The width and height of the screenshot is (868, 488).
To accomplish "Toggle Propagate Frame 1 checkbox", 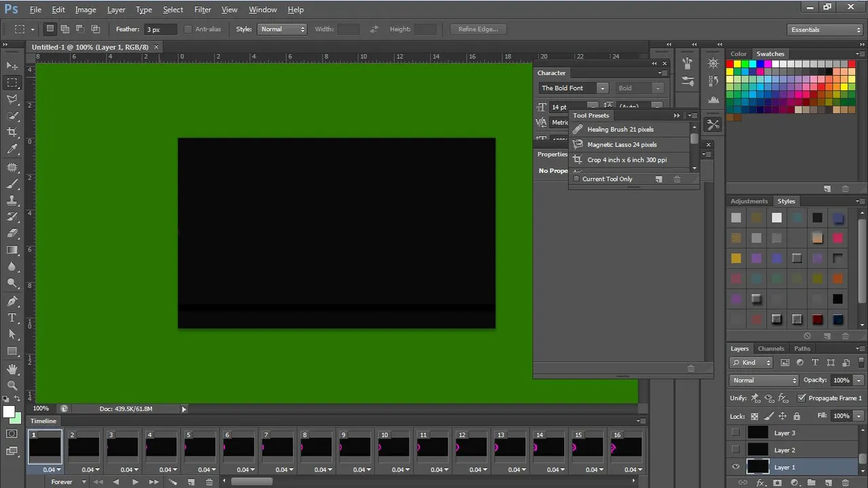I will pyautogui.click(x=802, y=398).
